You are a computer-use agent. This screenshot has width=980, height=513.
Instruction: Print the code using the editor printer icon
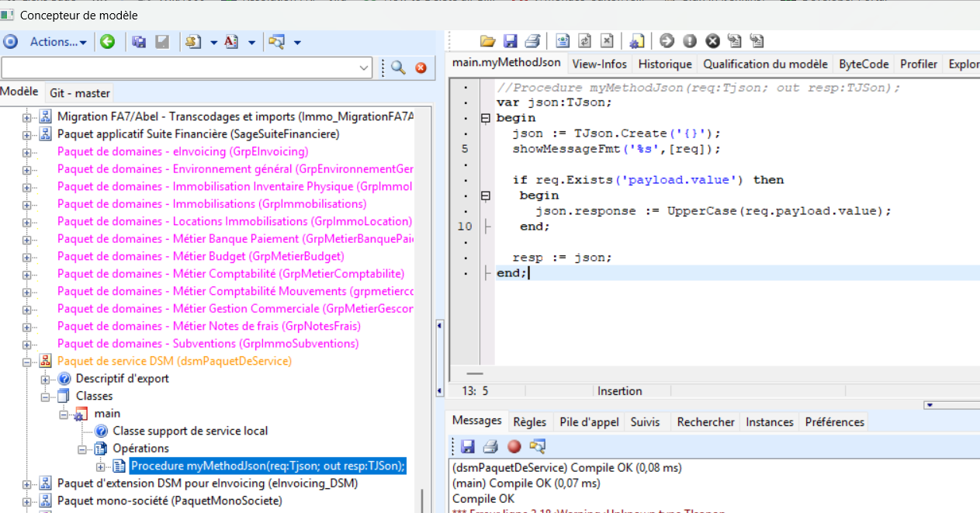532,41
